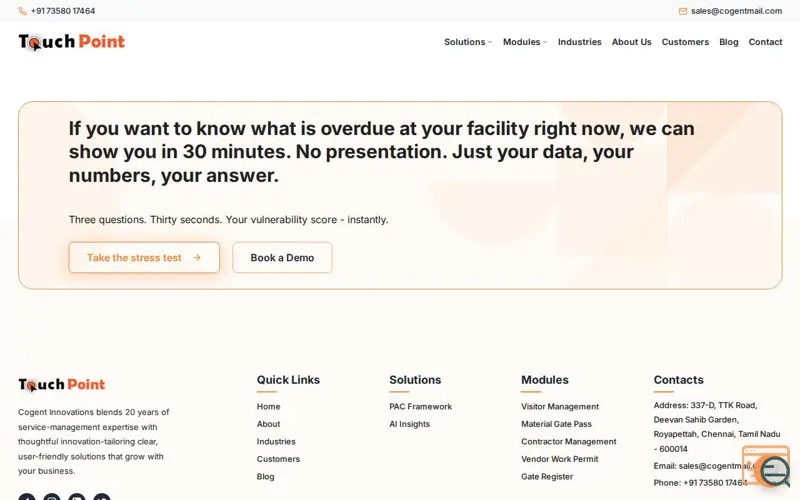
Task: Open Vendor Work Permit module link
Action: (x=559, y=459)
